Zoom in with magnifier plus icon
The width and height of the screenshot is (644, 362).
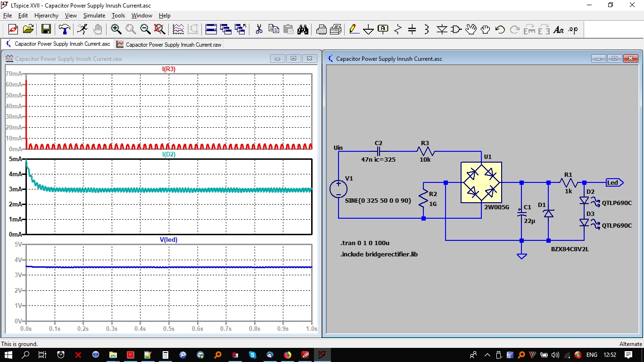(x=116, y=29)
